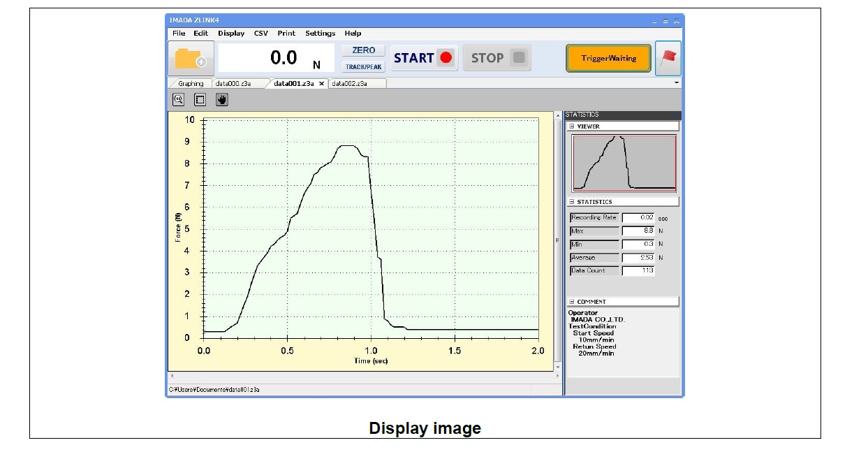Image resolution: width=868 pixels, height=452 pixels.
Task: Select the zoom magnifier tool
Action: 178,100
